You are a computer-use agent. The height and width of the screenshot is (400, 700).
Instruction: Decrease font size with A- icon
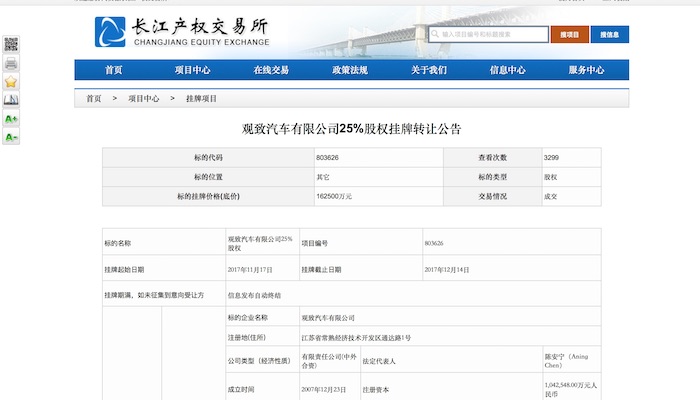(x=11, y=137)
